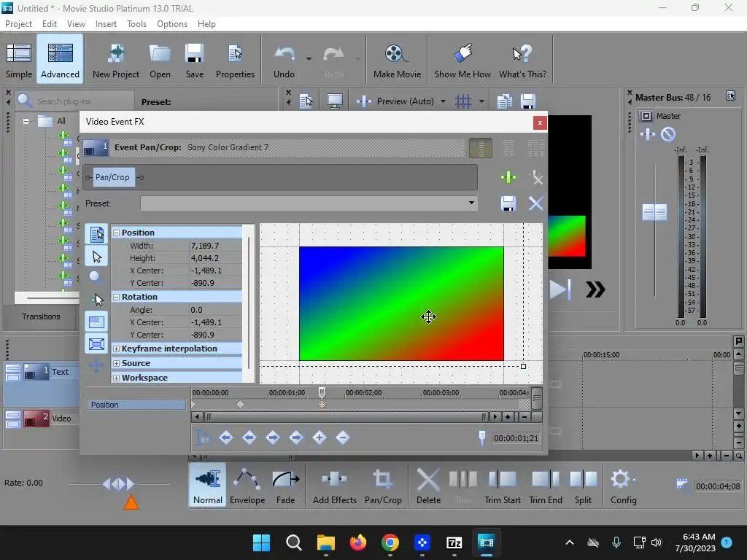Collapse the All node in plug-ins tree
Viewport: 747px width, 560px height.
coord(26,121)
